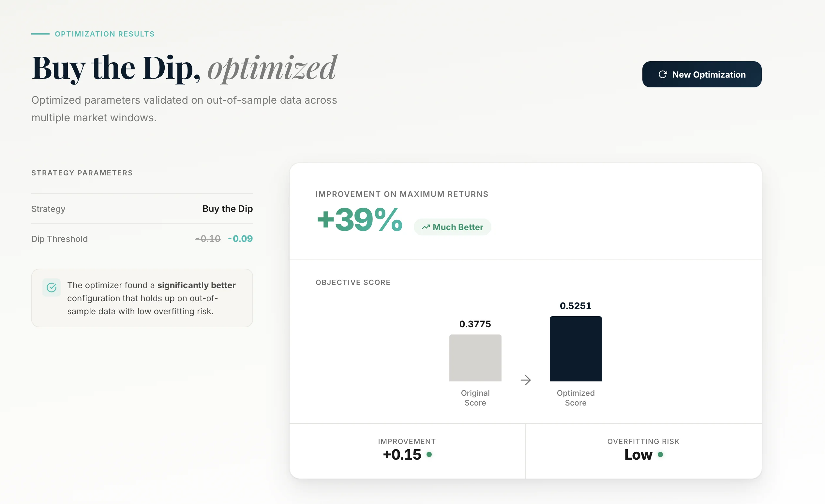Expand the OBJECTIVE SCORE section label
Screen dimensions: 825x504
coord(352,282)
